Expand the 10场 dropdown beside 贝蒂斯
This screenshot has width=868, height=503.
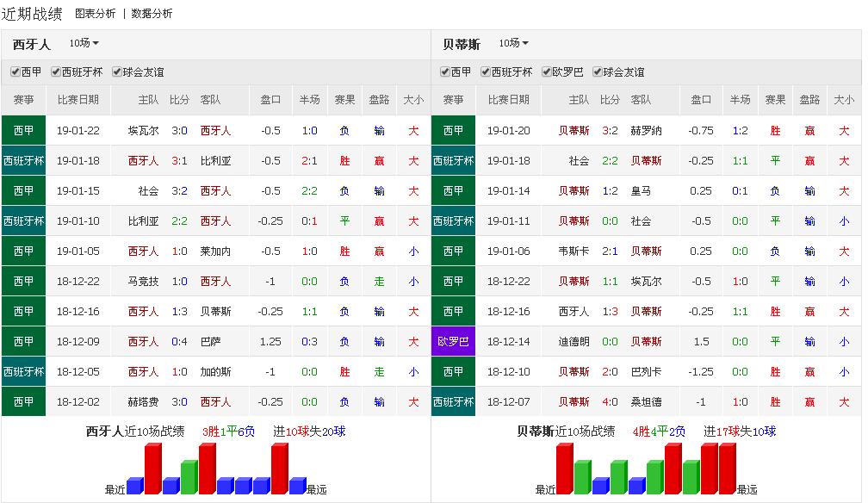pyautogui.click(x=514, y=43)
